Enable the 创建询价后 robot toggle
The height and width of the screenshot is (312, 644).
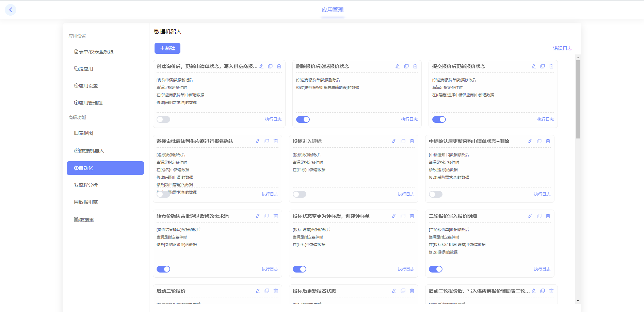(163, 119)
